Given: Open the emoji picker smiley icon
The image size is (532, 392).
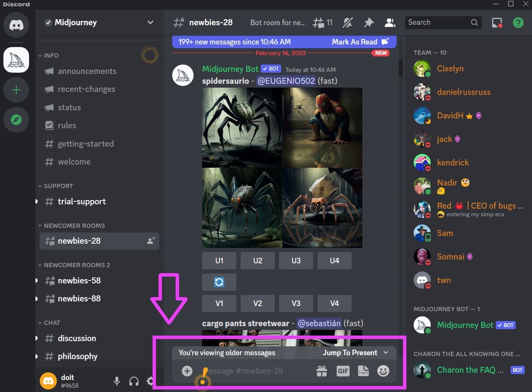Looking at the screenshot, I should [x=383, y=371].
